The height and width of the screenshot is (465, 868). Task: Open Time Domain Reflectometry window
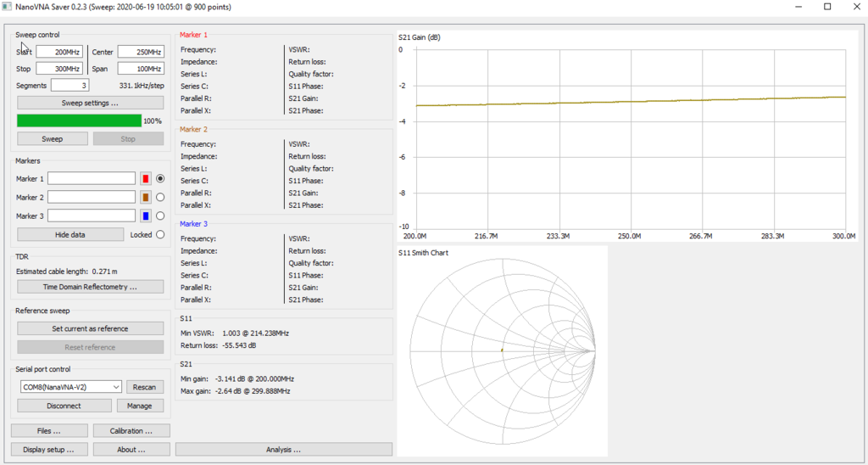[90, 287]
